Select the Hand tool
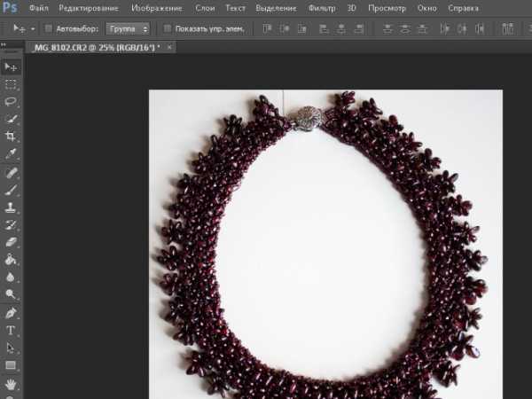The height and width of the screenshot is (399, 532). coord(11,384)
